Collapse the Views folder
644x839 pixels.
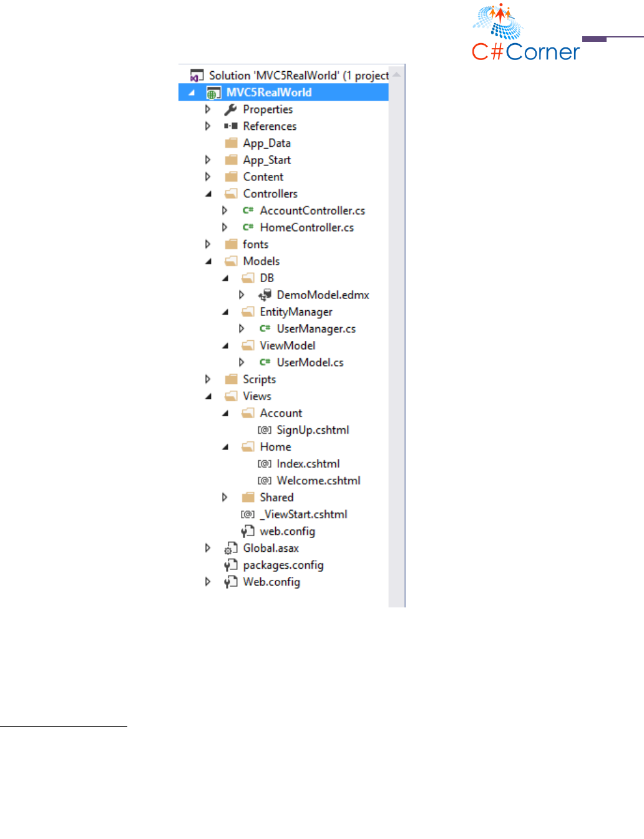click(208, 396)
